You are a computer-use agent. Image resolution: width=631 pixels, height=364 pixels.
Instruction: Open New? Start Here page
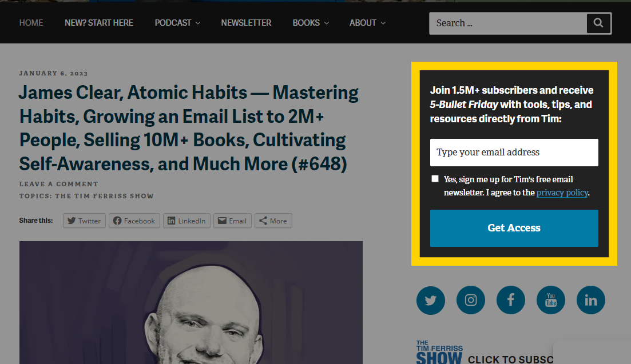click(x=99, y=23)
